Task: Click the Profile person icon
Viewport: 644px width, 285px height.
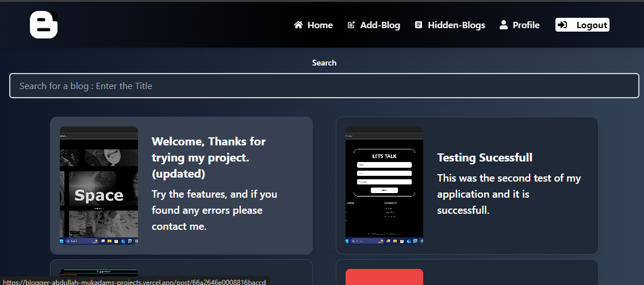Action: click(504, 25)
